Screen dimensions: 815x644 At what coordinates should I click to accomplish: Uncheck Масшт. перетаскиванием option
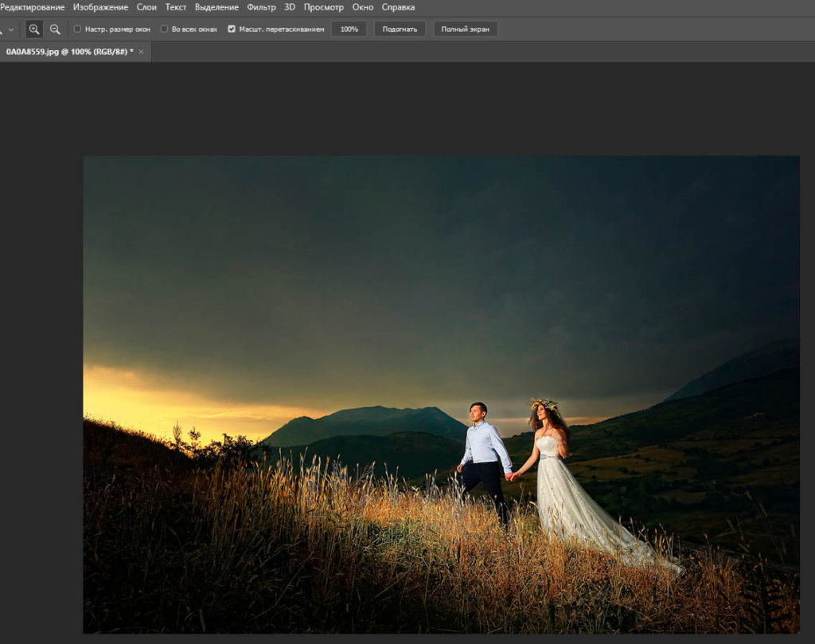click(232, 29)
